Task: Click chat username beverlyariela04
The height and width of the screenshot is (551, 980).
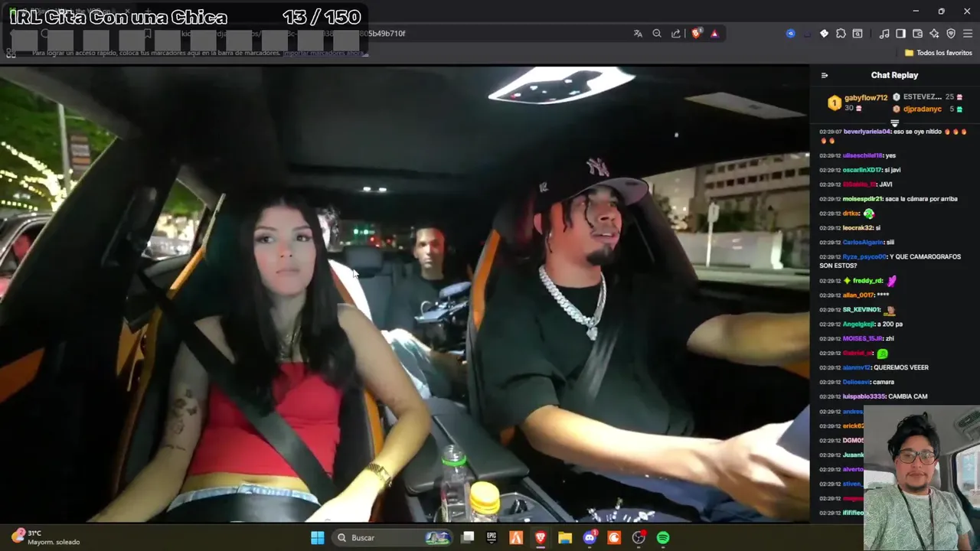Action: pos(867,132)
